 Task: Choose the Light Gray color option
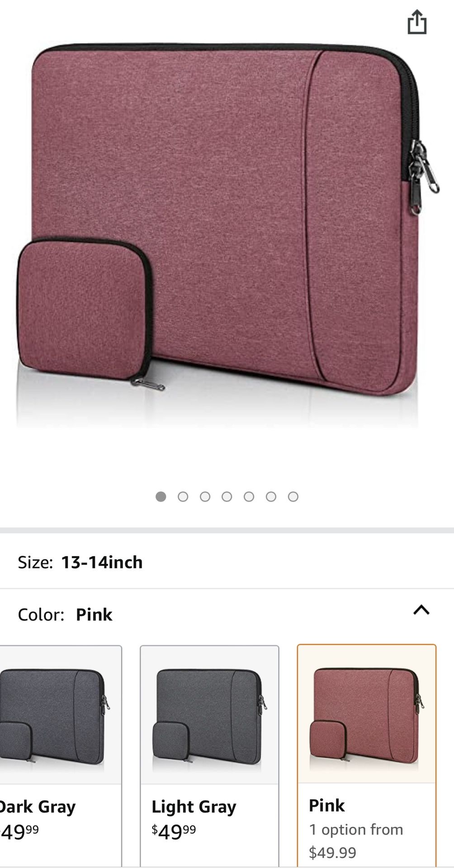209,756
